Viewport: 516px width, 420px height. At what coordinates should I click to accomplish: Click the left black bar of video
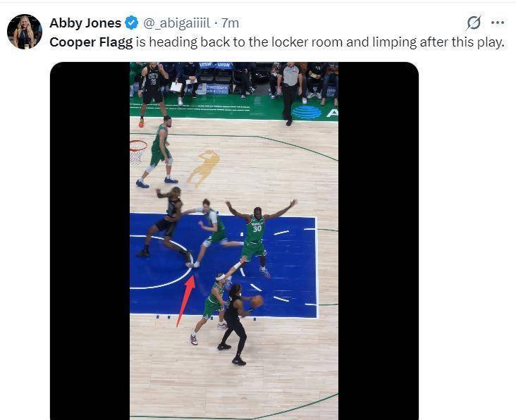90,241
